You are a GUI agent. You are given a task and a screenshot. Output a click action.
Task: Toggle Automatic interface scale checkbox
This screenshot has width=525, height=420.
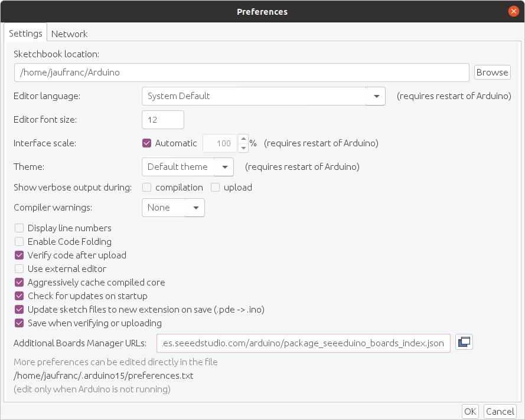[x=146, y=143]
